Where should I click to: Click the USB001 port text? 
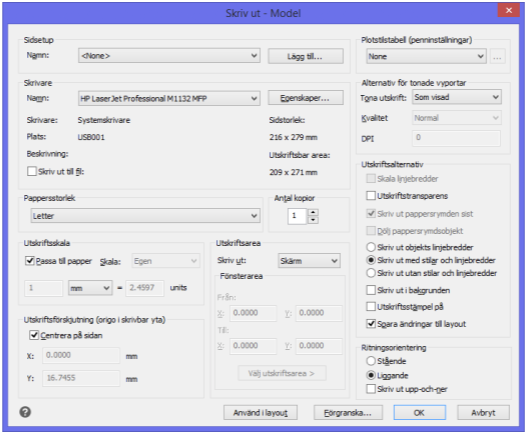tap(91, 137)
